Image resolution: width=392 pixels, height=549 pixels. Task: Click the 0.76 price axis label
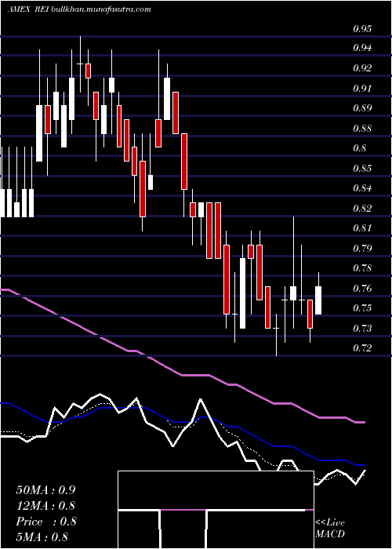tap(362, 289)
